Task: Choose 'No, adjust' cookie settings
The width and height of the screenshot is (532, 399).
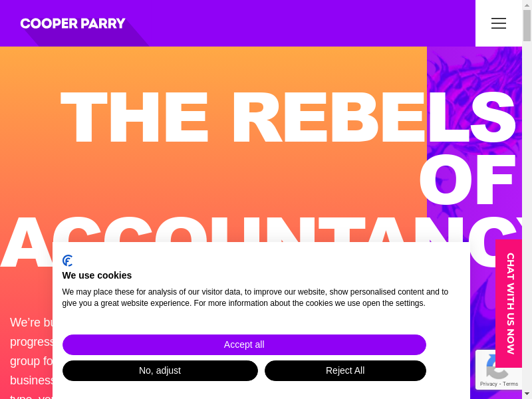Action: (x=160, y=370)
